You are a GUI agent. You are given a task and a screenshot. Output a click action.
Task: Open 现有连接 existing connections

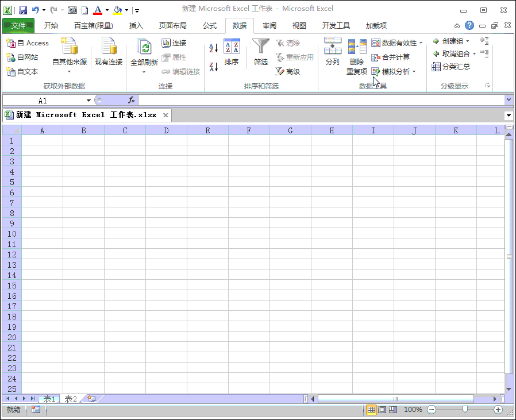tap(109, 52)
